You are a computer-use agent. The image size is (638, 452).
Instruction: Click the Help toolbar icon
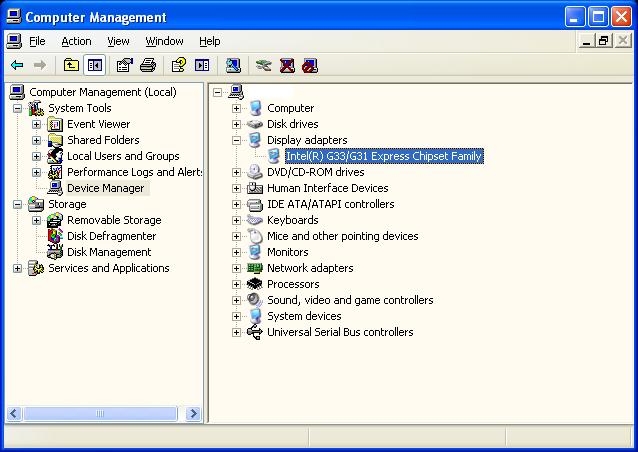pyautogui.click(x=179, y=65)
